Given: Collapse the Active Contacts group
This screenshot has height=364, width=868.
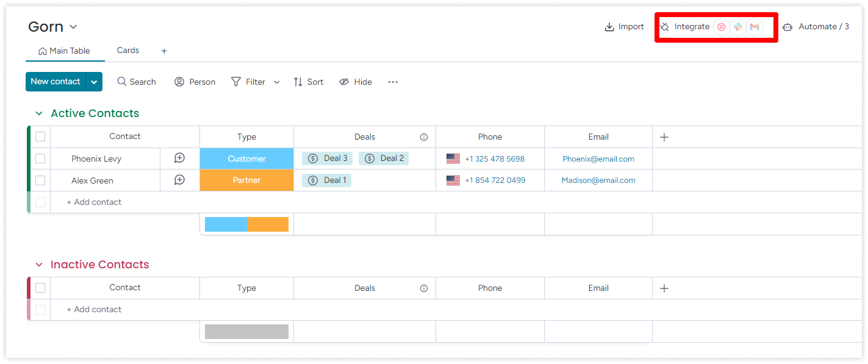Looking at the screenshot, I should click(x=39, y=113).
